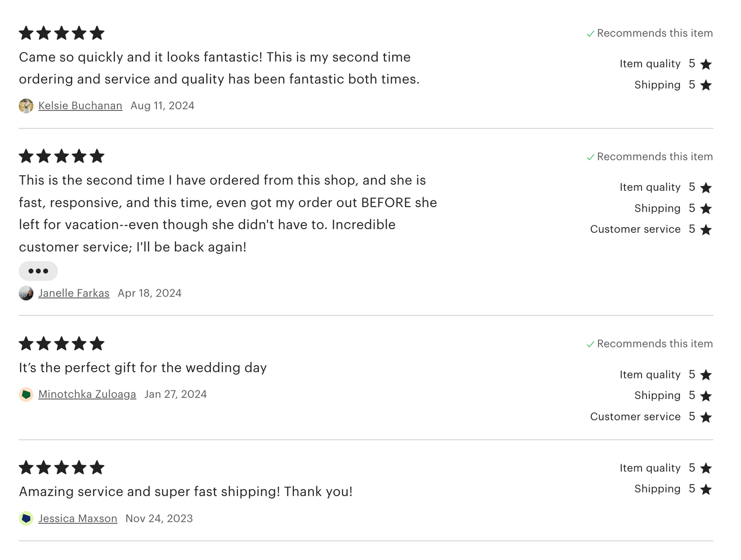Viewport: 741px width, 560px height.
Task: Click Item quality star in Kelsie's review
Action: 706,64
